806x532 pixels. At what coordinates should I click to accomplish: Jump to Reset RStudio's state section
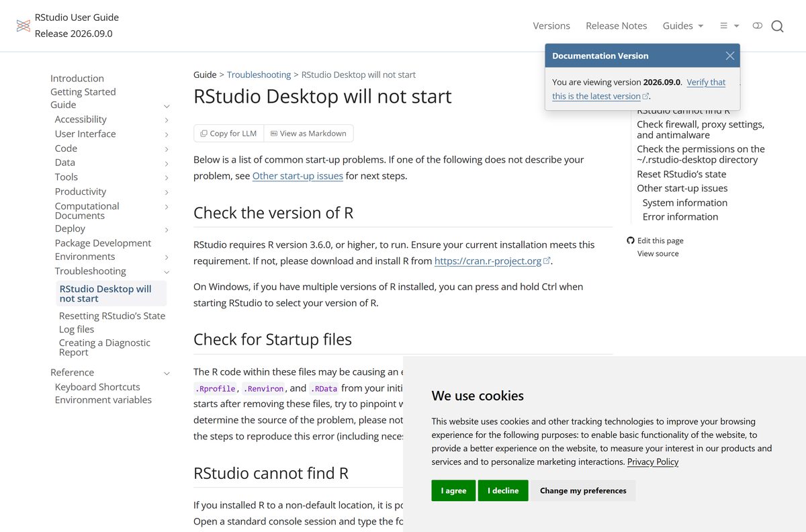tap(682, 174)
